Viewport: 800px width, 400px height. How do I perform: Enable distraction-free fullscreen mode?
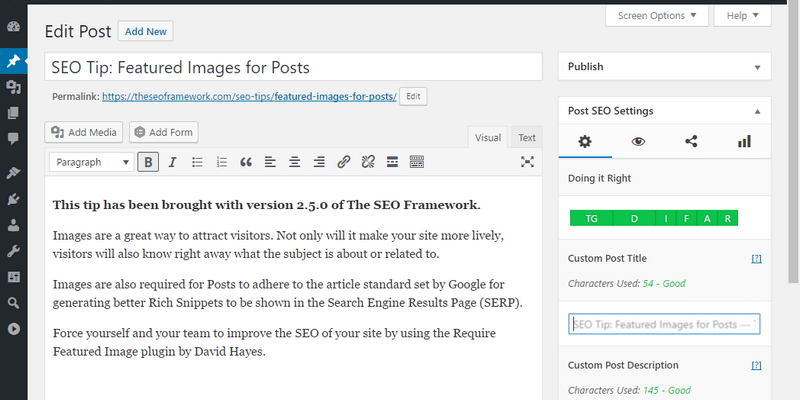[x=528, y=162]
